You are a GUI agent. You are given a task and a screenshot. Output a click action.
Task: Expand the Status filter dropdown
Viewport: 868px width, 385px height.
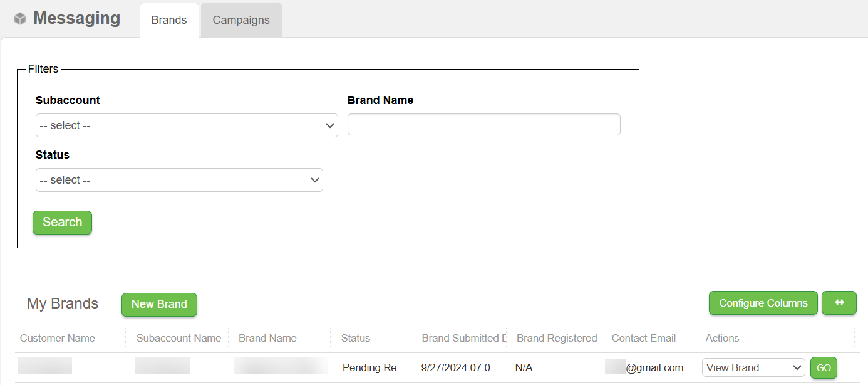click(179, 180)
